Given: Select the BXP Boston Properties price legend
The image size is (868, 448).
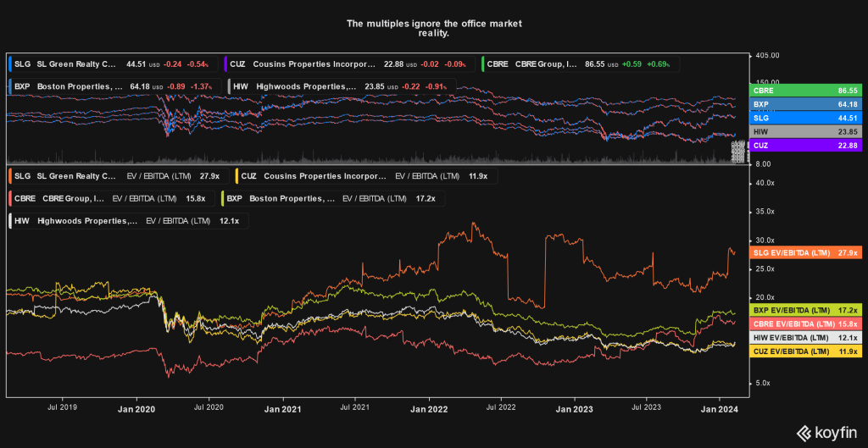Looking at the screenshot, I should point(114,86).
